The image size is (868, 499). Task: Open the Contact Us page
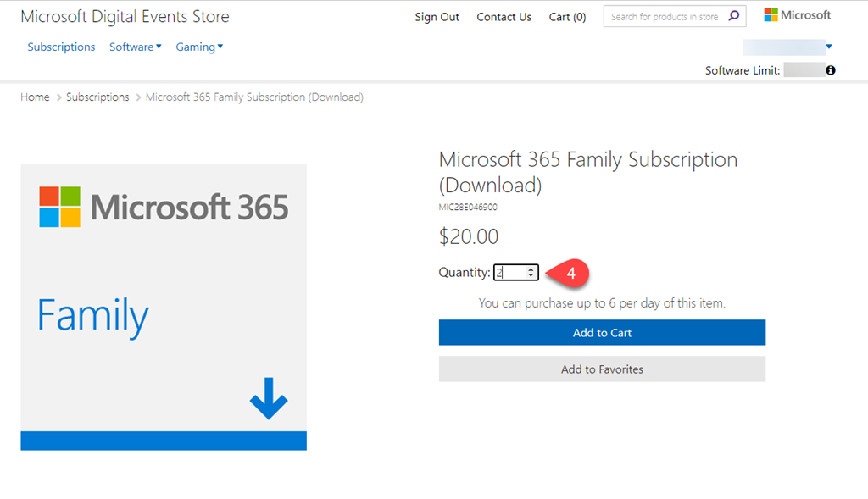(x=504, y=17)
